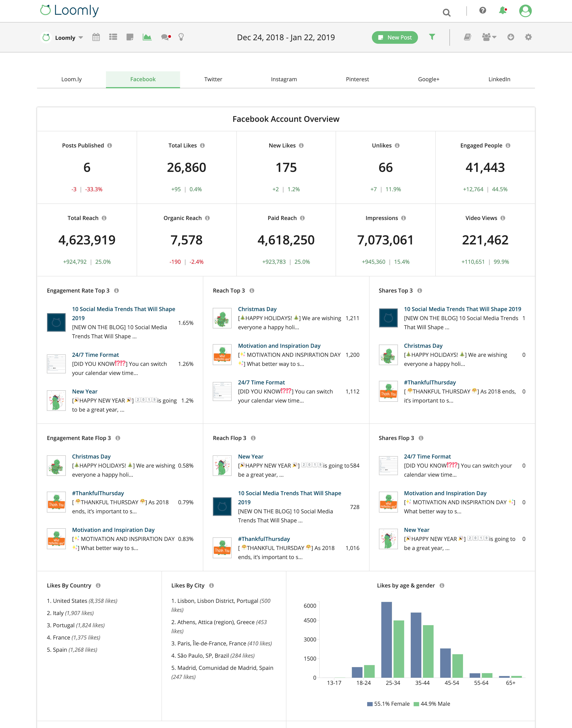Open Motivation and Inspiration Day in Shares Flop 3
Image resolution: width=572 pixels, height=728 pixels.
point(445,493)
